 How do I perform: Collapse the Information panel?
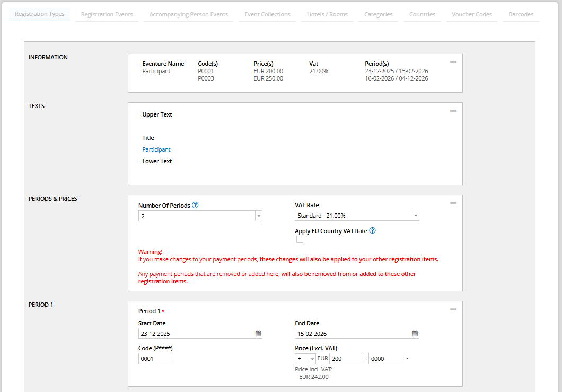pos(453,62)
